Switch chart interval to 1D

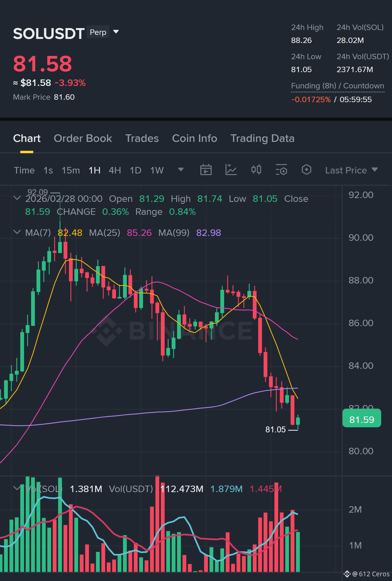click(135, 170)
